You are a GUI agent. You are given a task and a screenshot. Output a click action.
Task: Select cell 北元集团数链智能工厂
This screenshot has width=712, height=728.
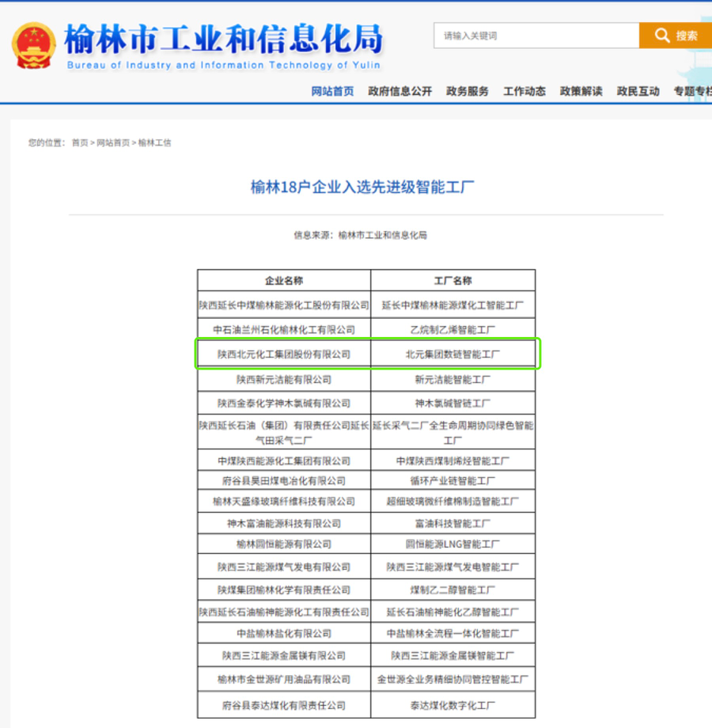point(453,355)
